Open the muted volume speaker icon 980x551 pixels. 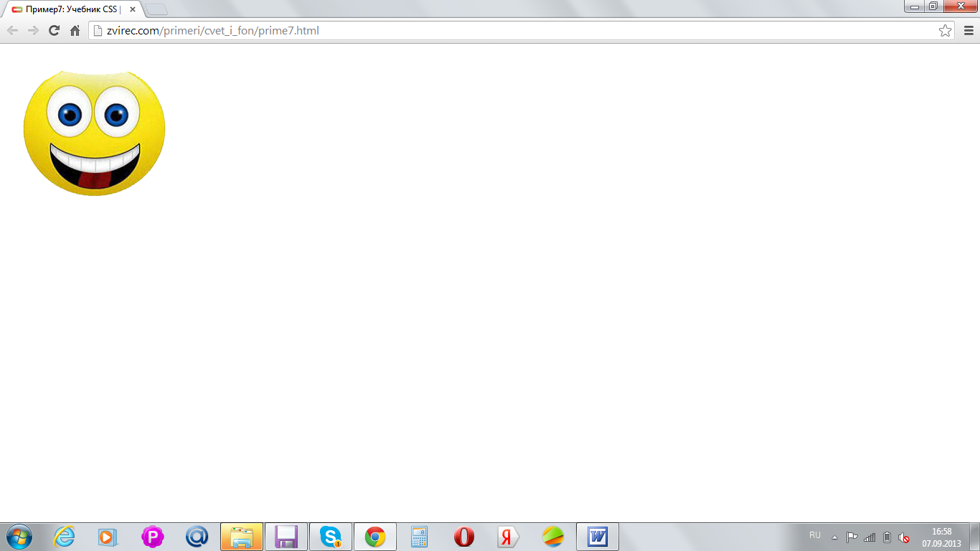point(904,537)
